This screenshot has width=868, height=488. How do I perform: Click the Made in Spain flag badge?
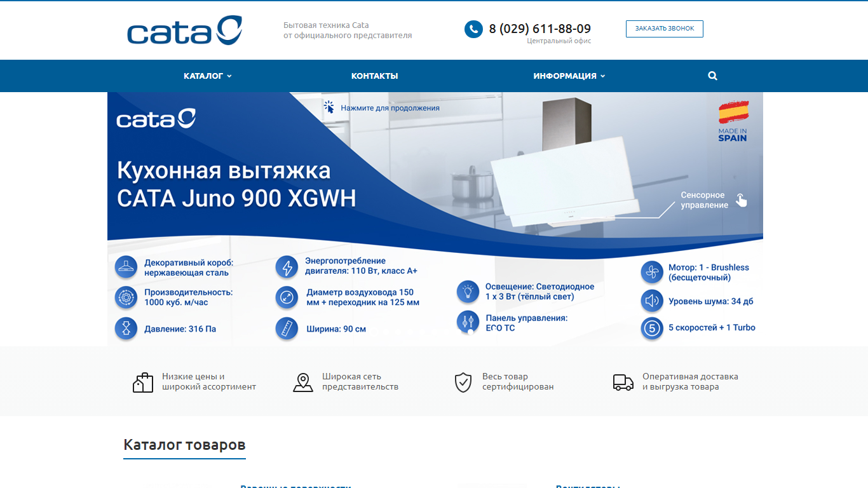[x=733, y=121]
